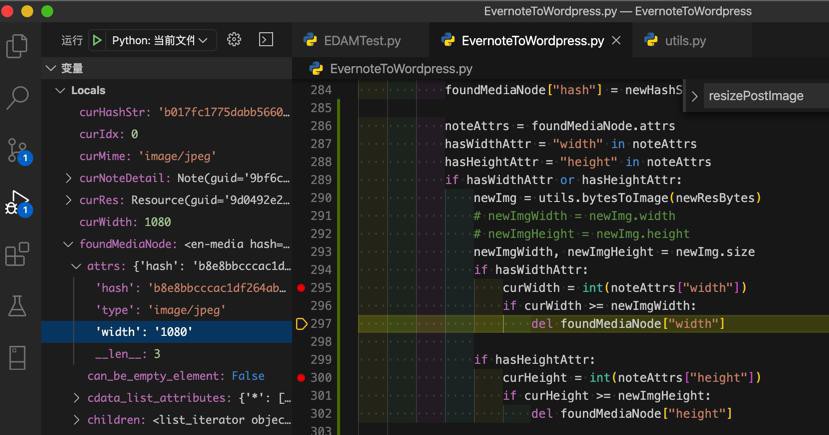Screen dimensions: 829x435
Task: Open the Search view in activity bar
Action: [17, 97]
